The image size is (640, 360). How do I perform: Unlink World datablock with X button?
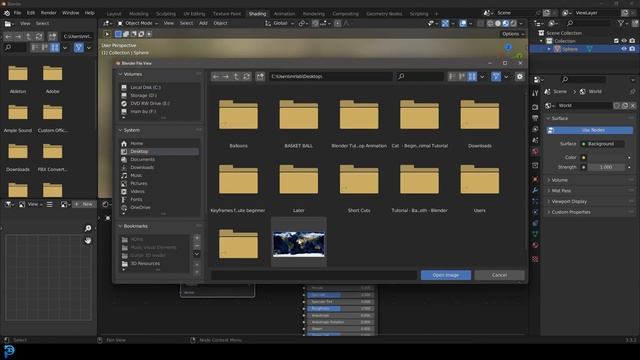pos(633,105)
